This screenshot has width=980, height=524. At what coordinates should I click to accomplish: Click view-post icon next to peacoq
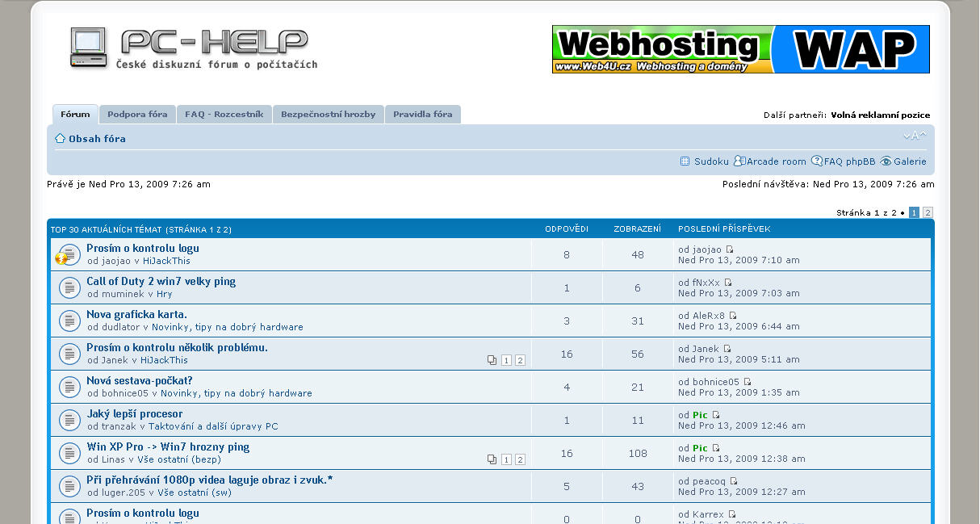734,482
